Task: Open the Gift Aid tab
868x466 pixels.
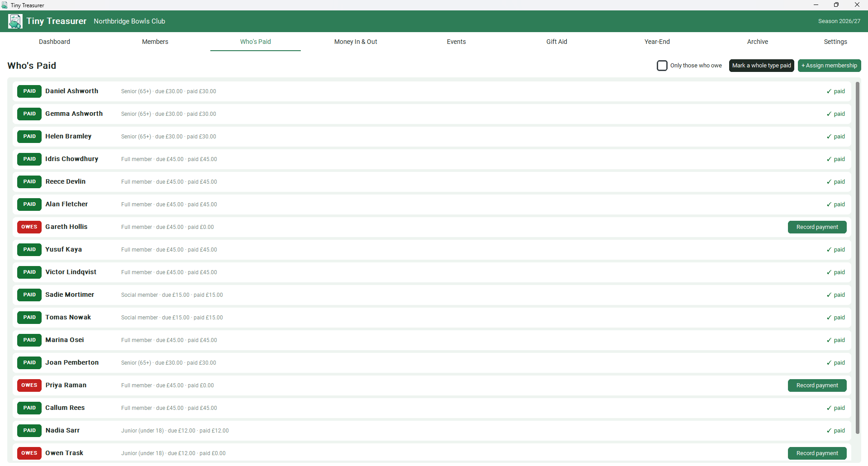Action: pos(557,42)
